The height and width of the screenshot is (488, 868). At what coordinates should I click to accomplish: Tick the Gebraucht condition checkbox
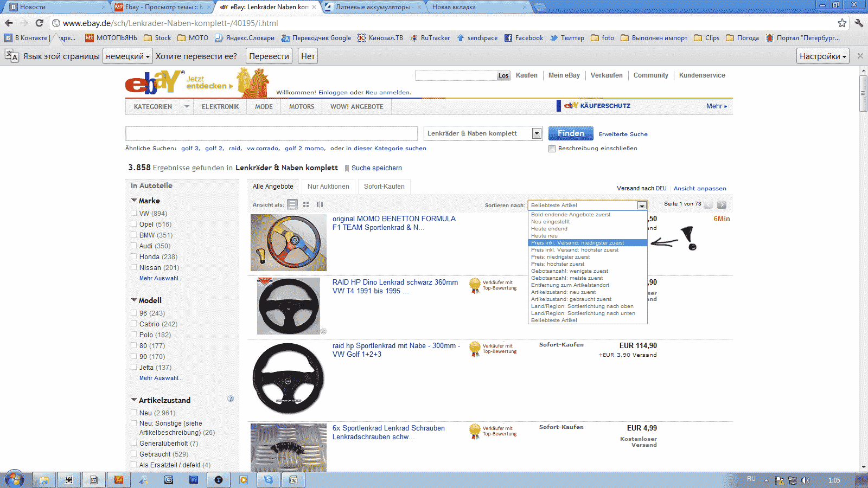(x=134, y=454)
